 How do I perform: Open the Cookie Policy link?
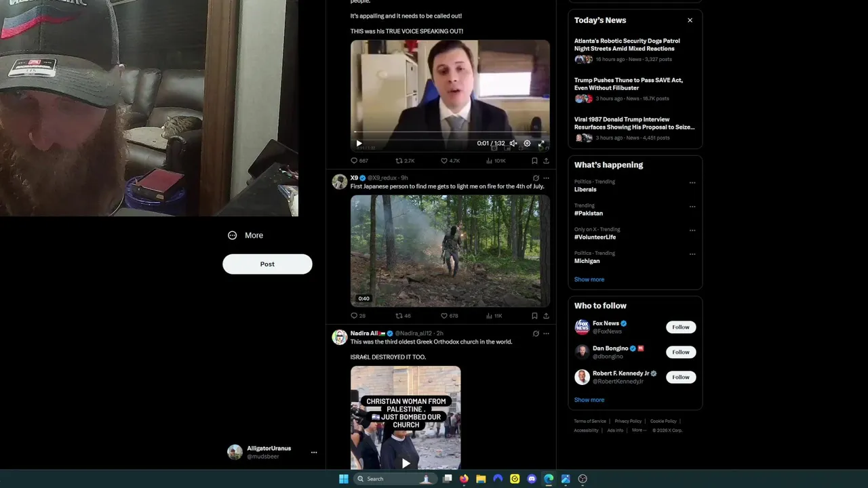point(663,422)
